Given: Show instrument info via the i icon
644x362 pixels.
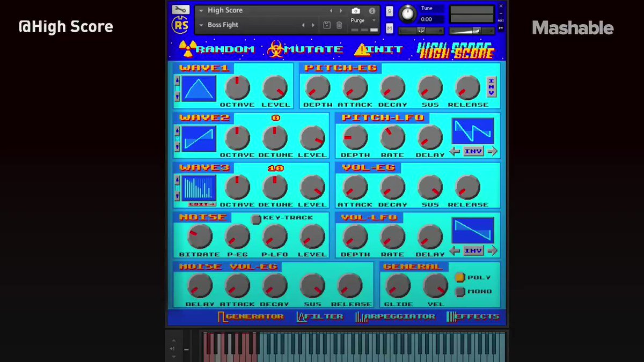Looking at the screenshot, I should point(372,11).
